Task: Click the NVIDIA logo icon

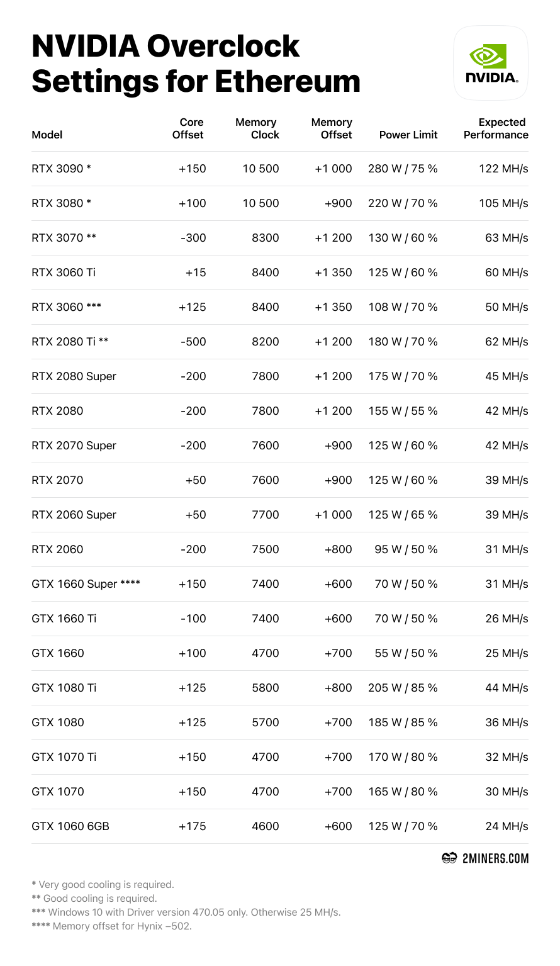Action: [x=490, y=63]
